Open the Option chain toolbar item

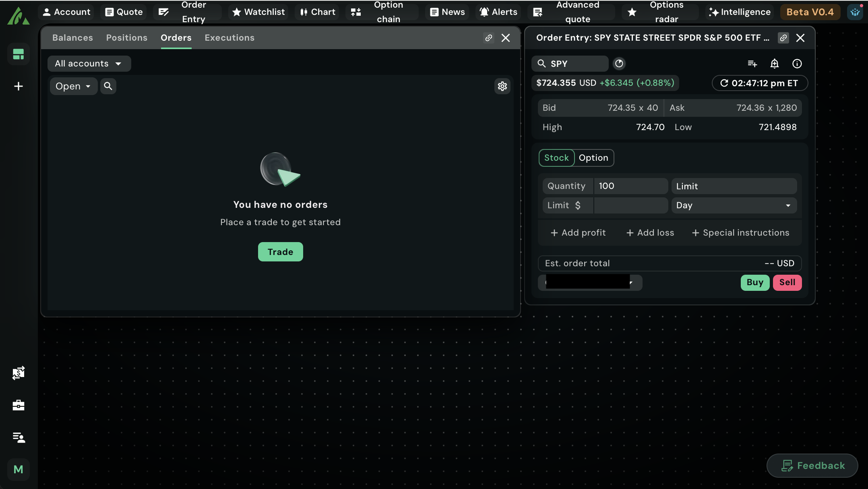click(x=382, y=12)
